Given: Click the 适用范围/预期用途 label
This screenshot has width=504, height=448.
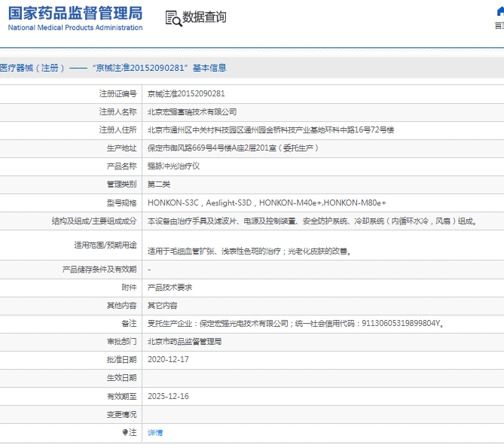Looking at the screenshot, I should 105,245.
